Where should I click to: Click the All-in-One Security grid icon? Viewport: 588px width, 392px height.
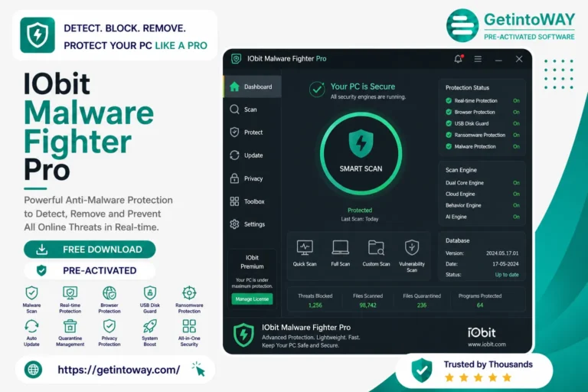(x=189, y=326)
